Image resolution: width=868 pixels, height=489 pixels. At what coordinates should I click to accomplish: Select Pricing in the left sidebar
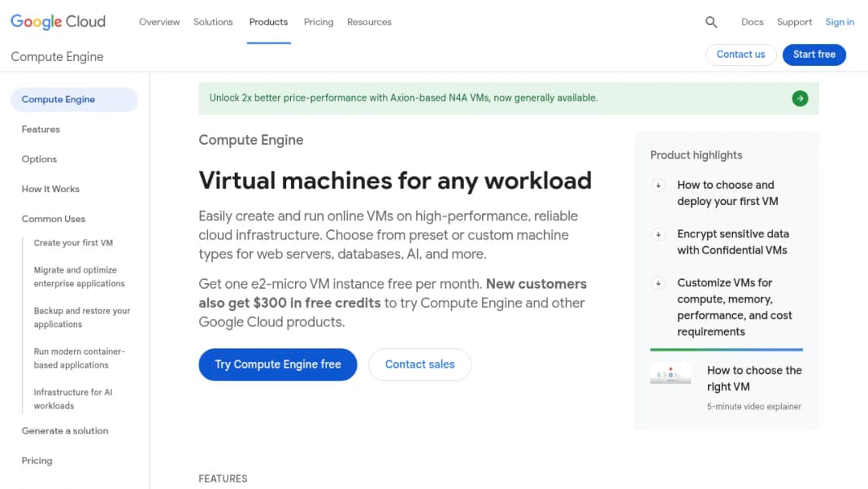point(37,461)
